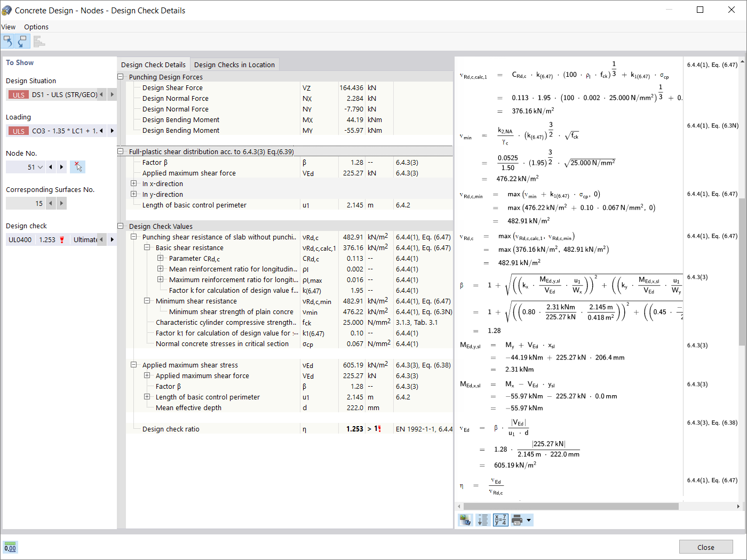Expand the In x-direction row
Image resolution: width=747 pixels, height=560 pixels.
pos(134,183)
